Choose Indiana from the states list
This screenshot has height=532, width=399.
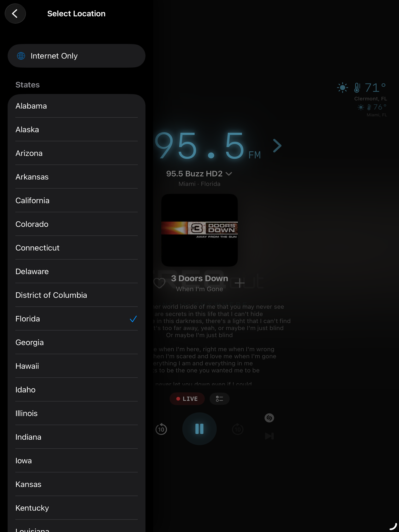click(x=77, y=437)
